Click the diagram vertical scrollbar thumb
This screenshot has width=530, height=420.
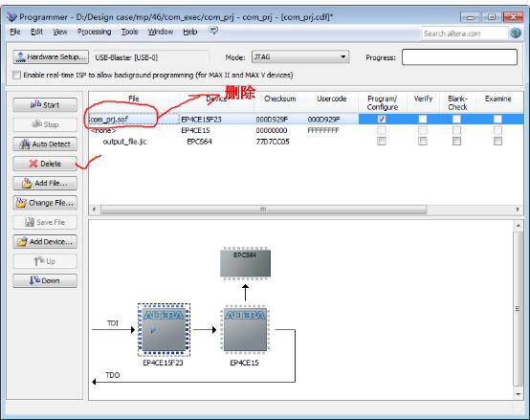518,308
